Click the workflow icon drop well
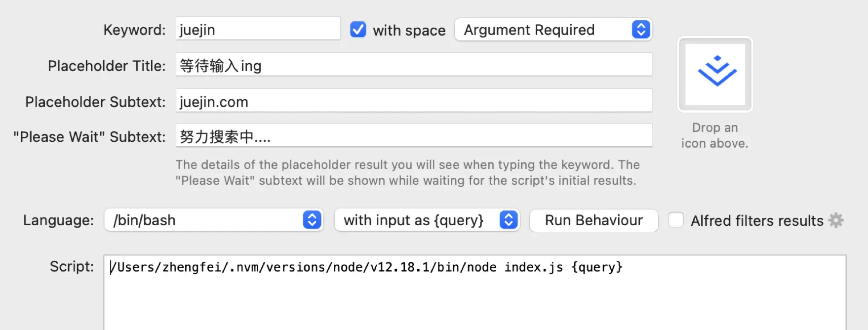868x330 pixels. click(715, 75)
